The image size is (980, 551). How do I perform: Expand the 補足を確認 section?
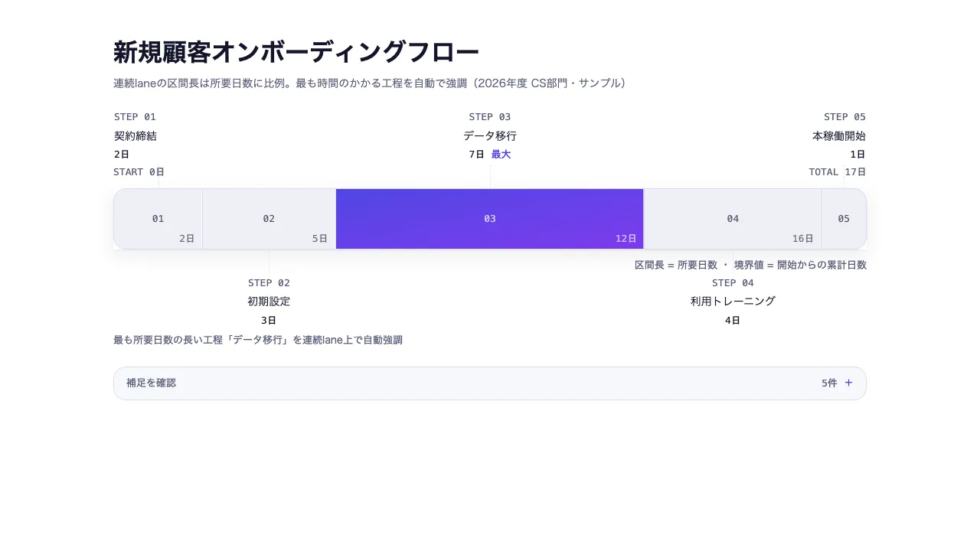click(x=490, y=383)
